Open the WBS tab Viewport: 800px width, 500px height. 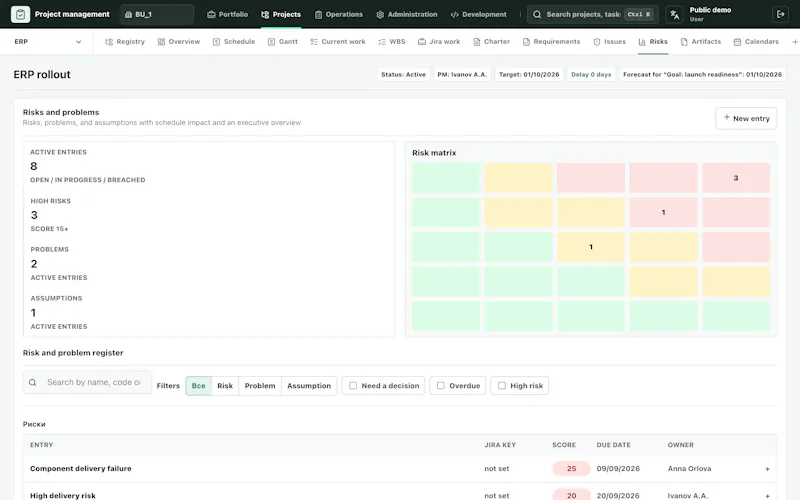(x=391, y=42)
